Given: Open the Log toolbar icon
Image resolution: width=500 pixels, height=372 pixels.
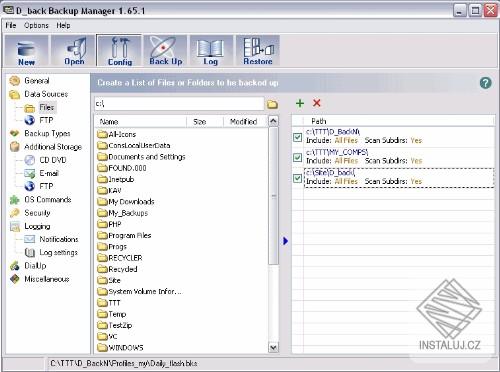Looking at the screenshot, I should pos(211,50).
